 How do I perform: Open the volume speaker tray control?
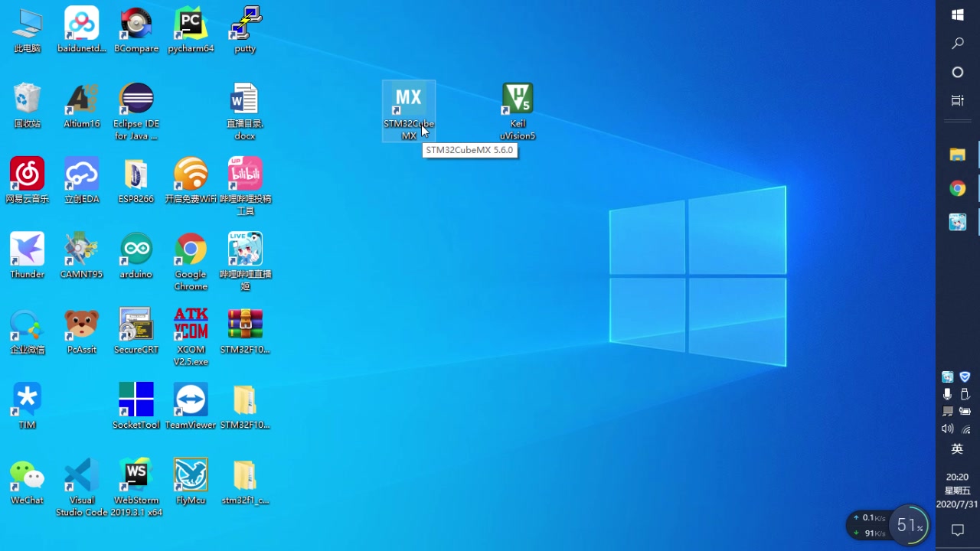(x=948, y=429)
